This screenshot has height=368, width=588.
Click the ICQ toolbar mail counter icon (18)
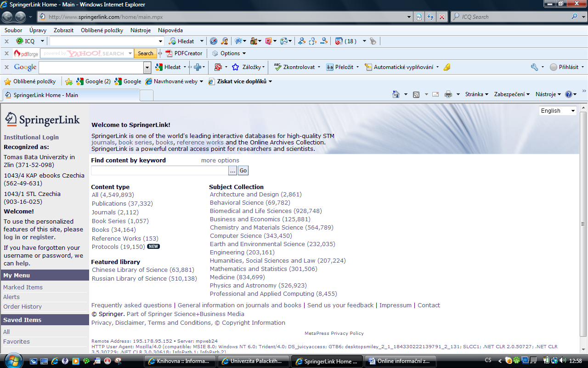346,41
